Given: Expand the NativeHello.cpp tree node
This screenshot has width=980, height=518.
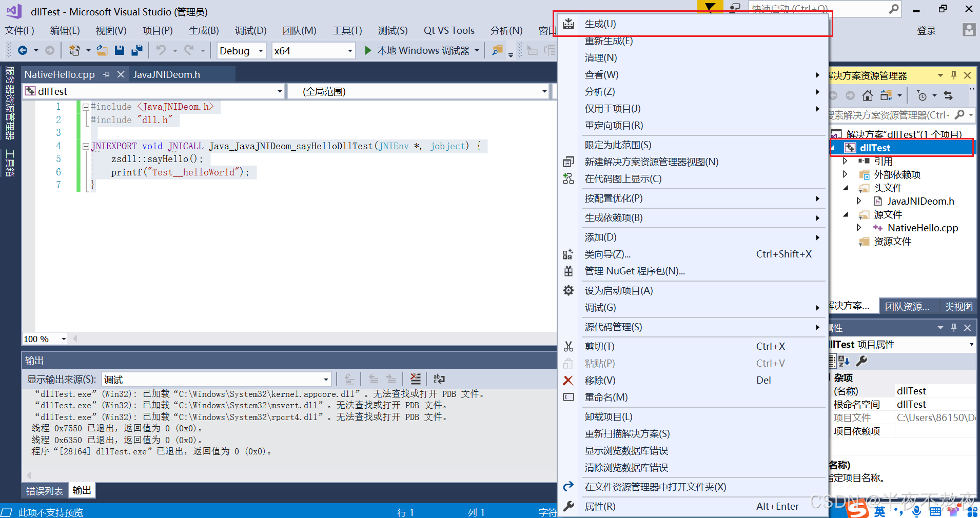Looking at the screenshot, I should (x=859, y=228).
